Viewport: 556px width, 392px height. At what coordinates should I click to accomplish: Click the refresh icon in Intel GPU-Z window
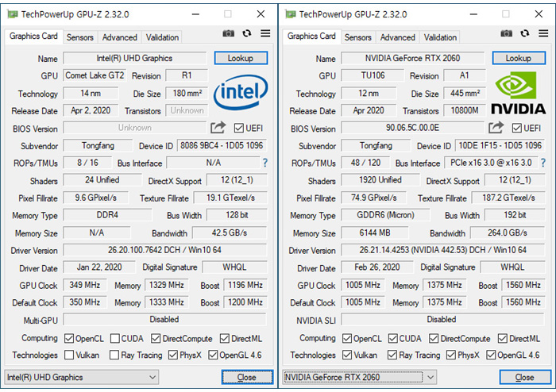click(x=247, y=34)
